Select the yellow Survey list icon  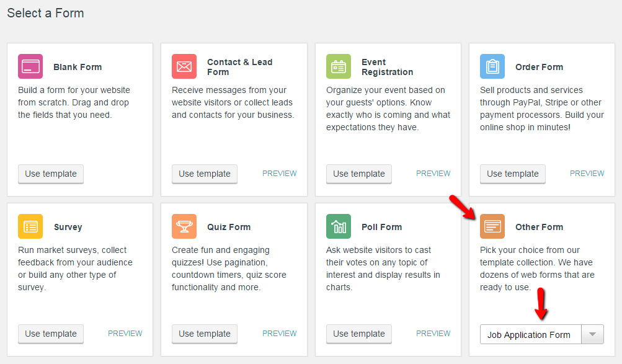[30, 226]
